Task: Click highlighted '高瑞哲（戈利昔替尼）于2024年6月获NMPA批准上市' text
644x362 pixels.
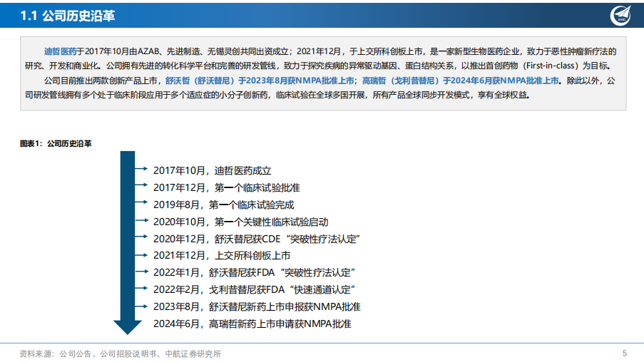Action: [461, 81]
